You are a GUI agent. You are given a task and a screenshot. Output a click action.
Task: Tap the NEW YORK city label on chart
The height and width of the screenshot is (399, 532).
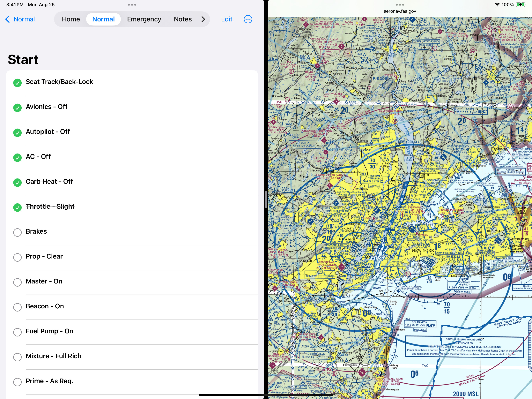(x=423, y=251)
